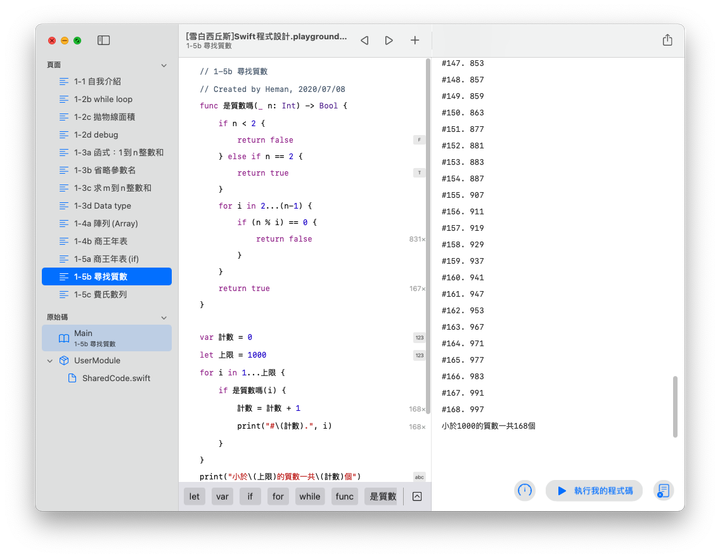Select the Main source entry
Screen dimensions: 720x558
click(x=107, y=338)
